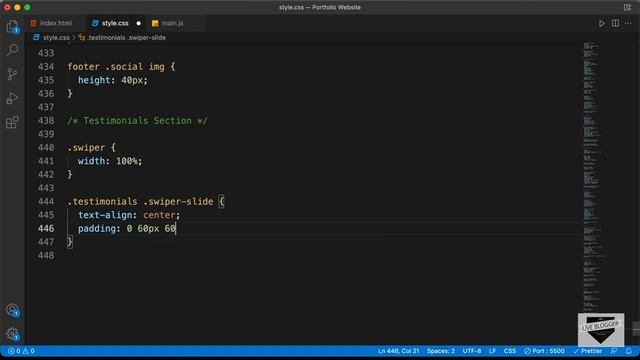Open the Explorer view icon
The width and height of the screenshot is (640, 360).
(12, 27)
